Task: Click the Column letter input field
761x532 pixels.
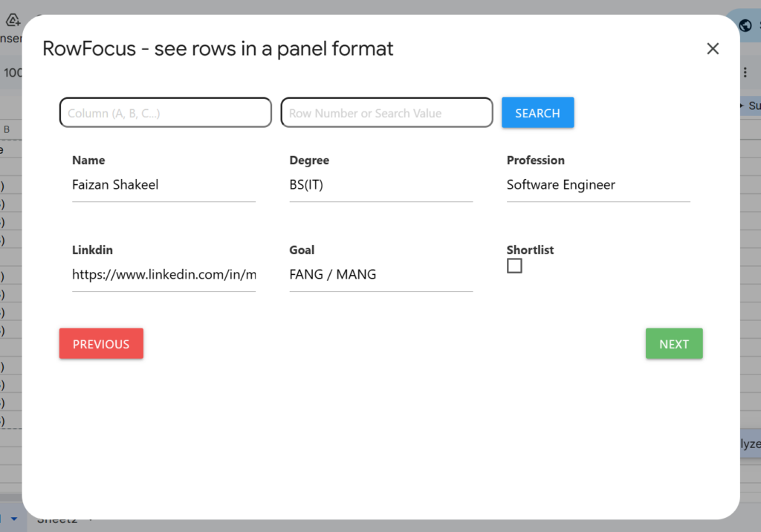Action: 165,113
